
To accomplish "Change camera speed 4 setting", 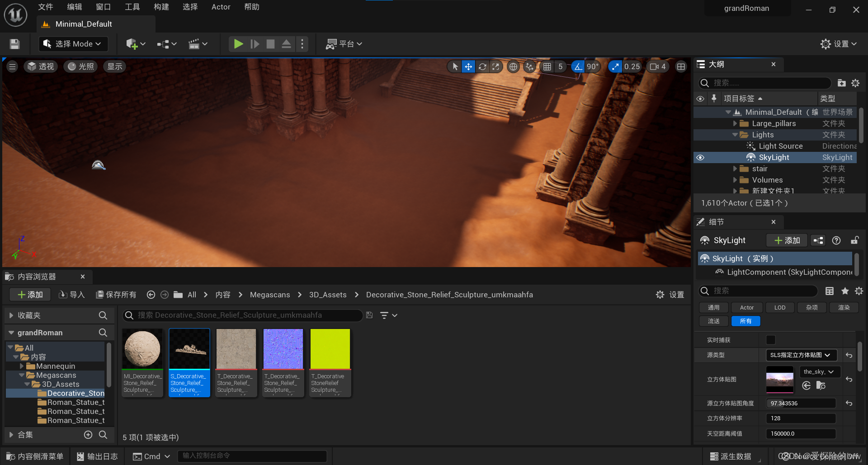I will click(658, 67).
